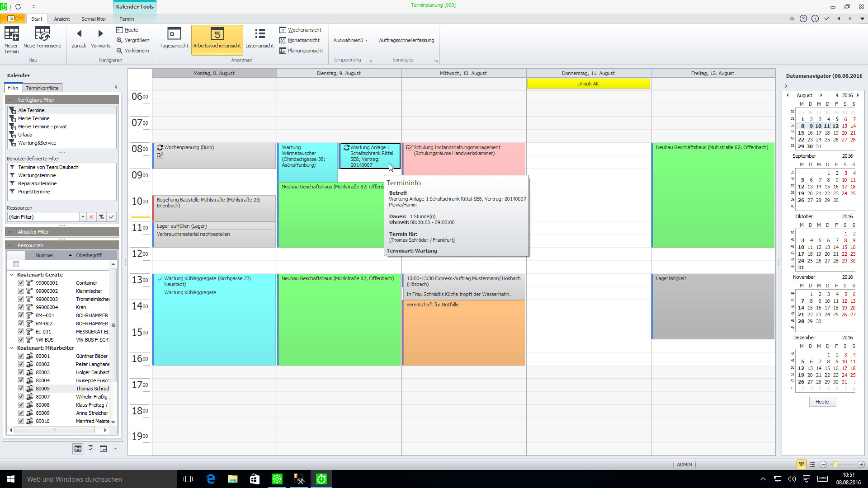
Task: Toggle checkbox for 99000004 Kran
Action: click(21, 307)
